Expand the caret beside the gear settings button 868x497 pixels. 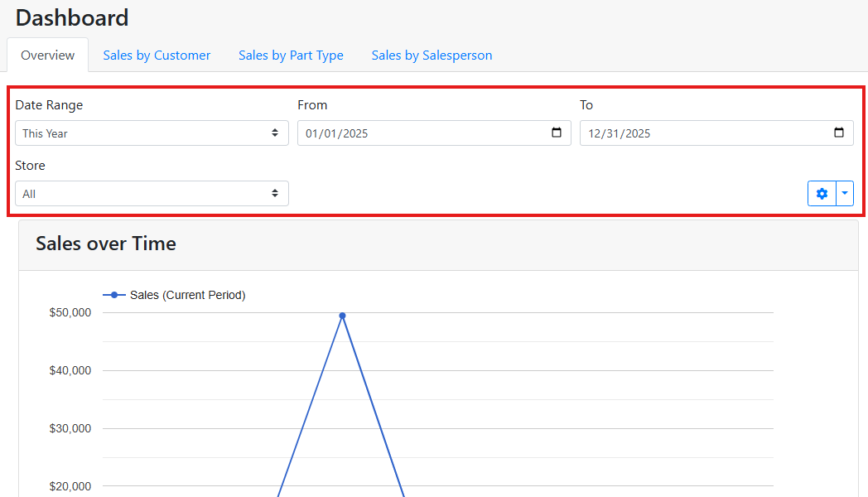[843, 193]
